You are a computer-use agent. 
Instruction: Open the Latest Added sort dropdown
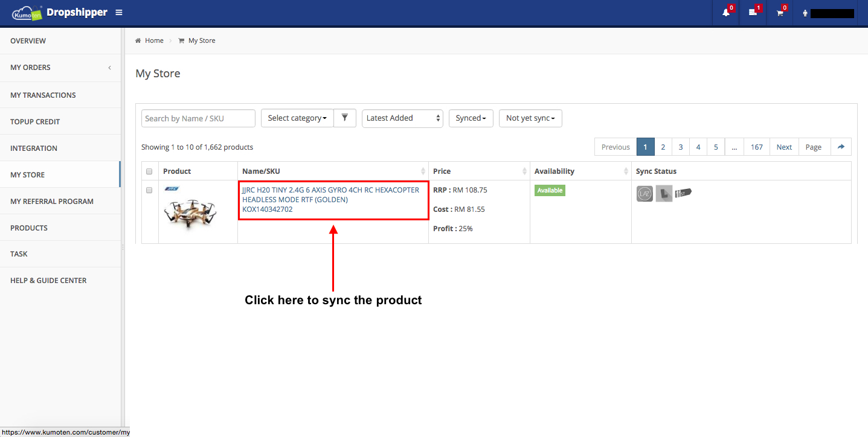402,118
